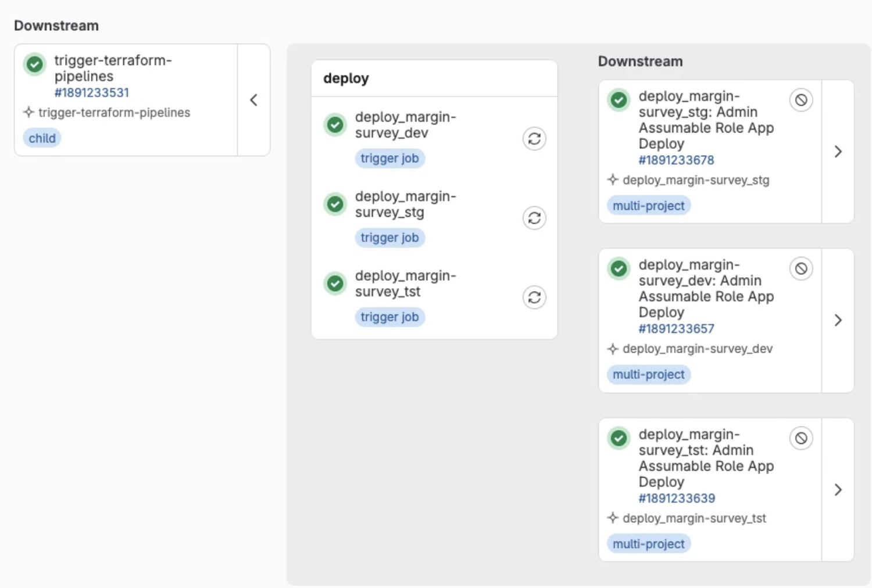The width and height of the screenshot is (872, 588).
Task: Click the project icon beside deploy_margin-survey_stg
Action: click(x=613, y=180)
